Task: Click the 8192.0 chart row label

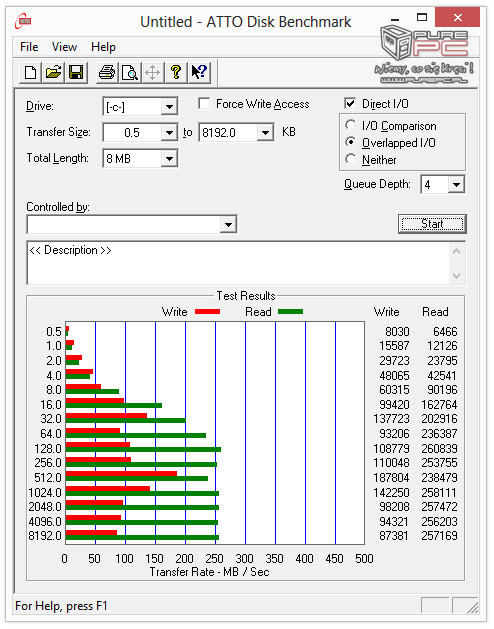Action: [x=45, y=536]
